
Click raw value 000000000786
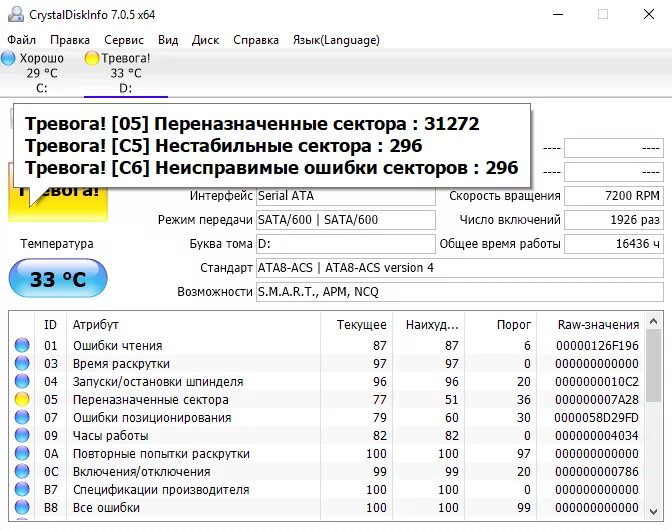coord(597,471)
